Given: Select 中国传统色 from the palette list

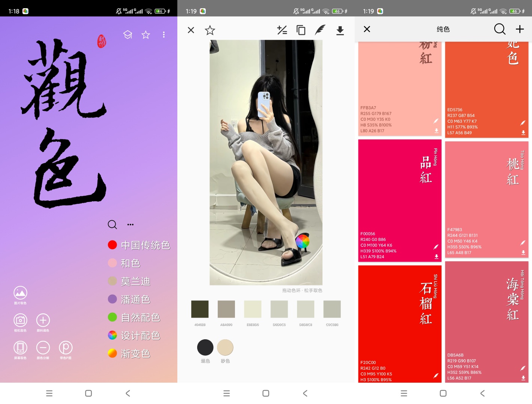Looking at the screenshot, I should point(139,245).
